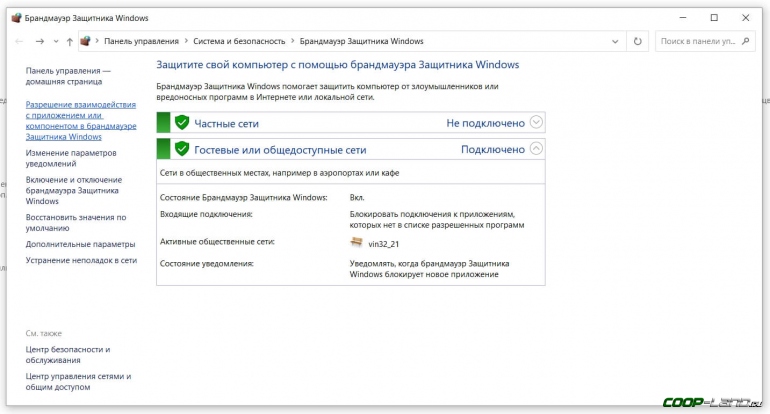The image size is (770, 414).
Task: Click Изменение параметров уведомлений link
Action: pos(71,158)
